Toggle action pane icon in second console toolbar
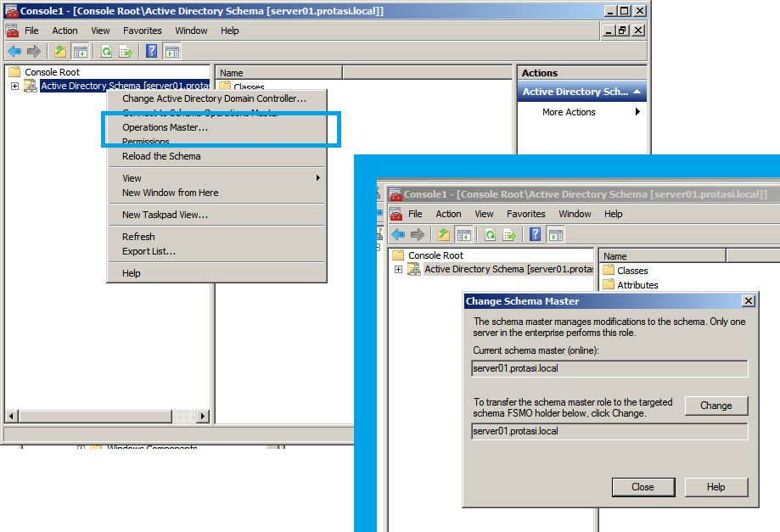The height and width of the screenshot is (532, 780). tap(555, 235)
